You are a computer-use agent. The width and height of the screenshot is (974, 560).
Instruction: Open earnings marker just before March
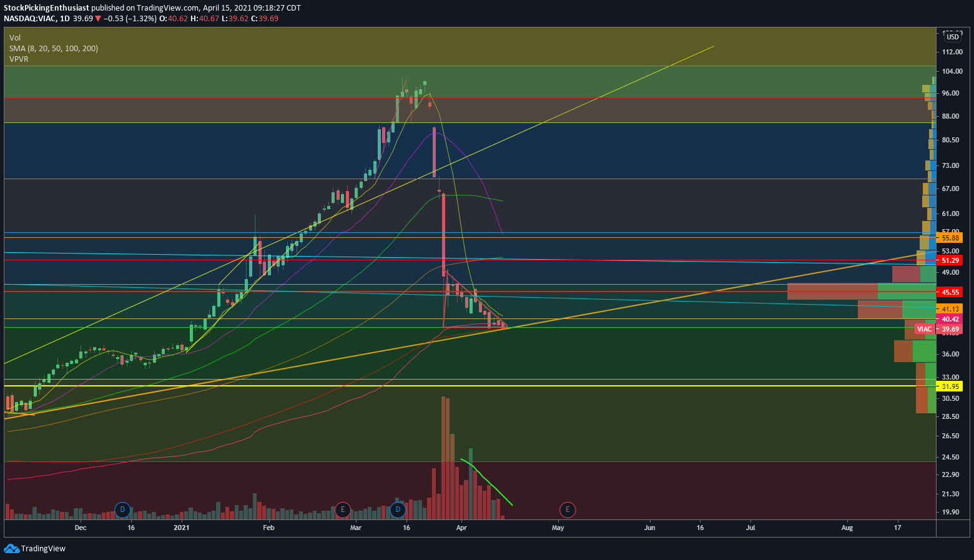coord(342,509)
